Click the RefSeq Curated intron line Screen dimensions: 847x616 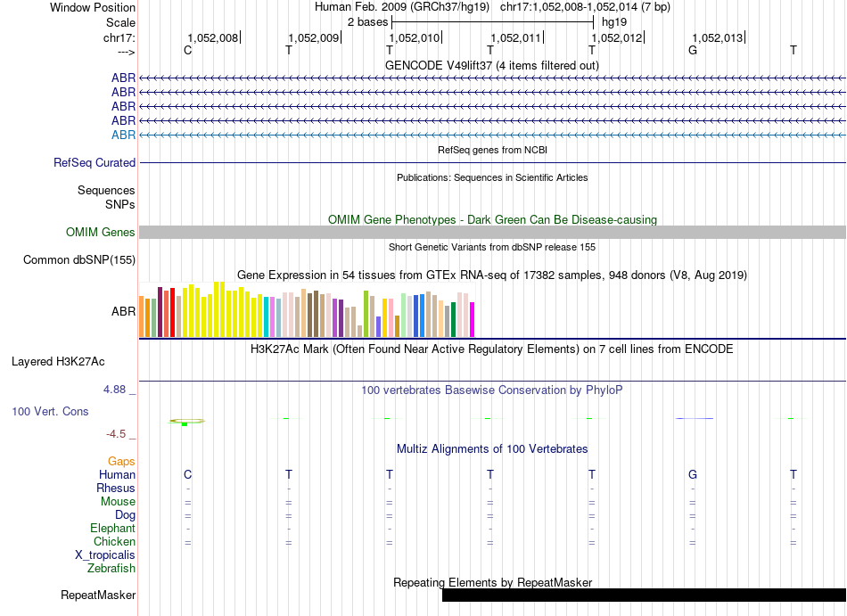(492, 162)
